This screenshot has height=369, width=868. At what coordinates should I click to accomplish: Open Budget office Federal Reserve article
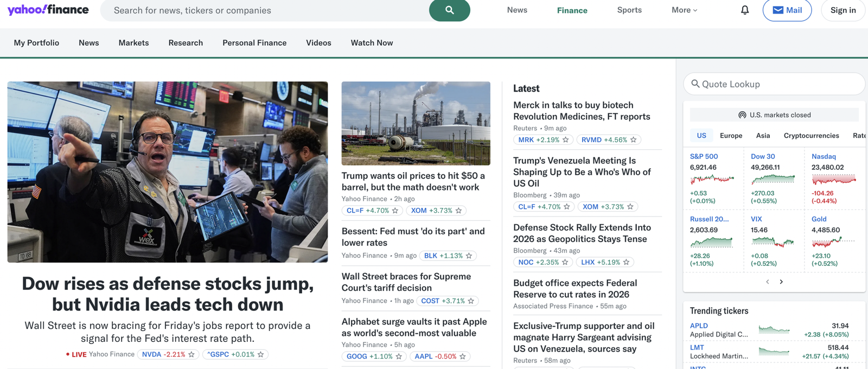[x=575, y=289]
